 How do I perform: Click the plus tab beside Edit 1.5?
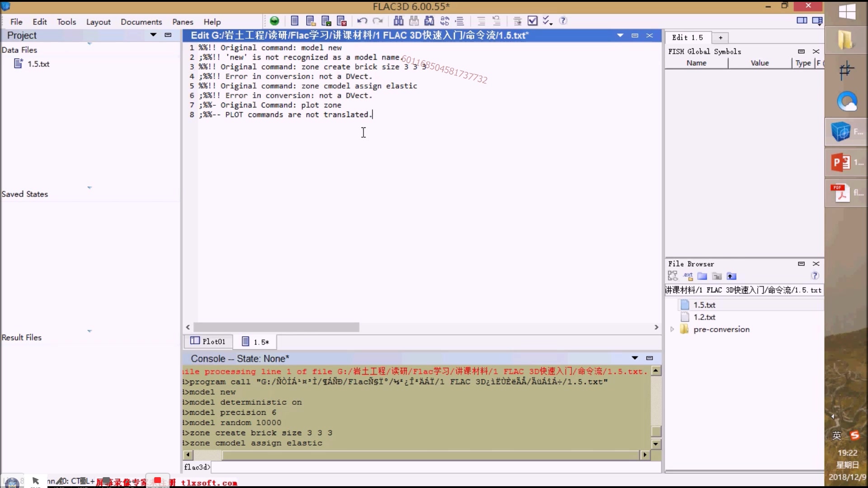coord(721,38)
